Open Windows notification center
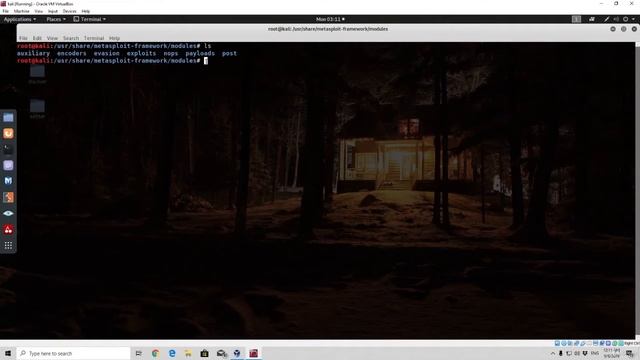The image size is (640, 360). [630, 353]
